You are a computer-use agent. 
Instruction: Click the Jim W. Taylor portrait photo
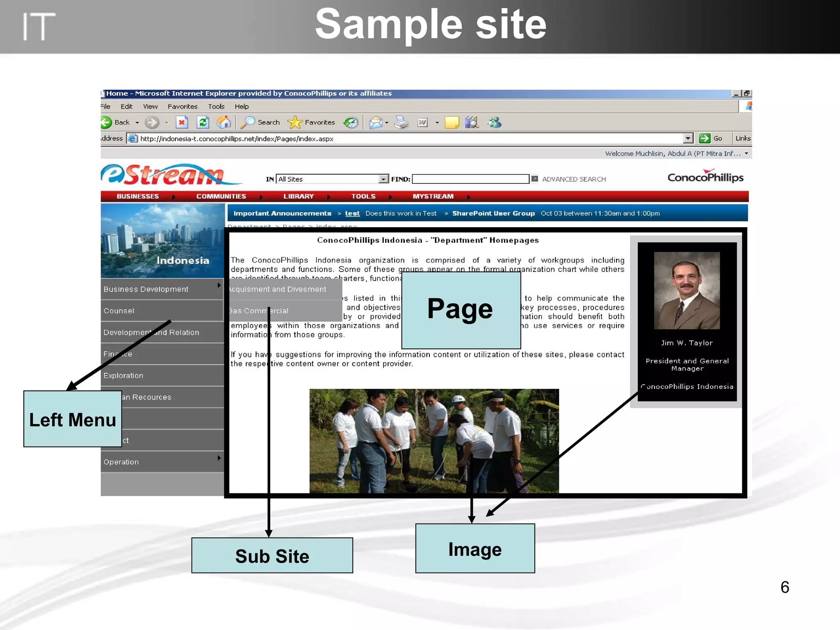[x=687, y=290]
